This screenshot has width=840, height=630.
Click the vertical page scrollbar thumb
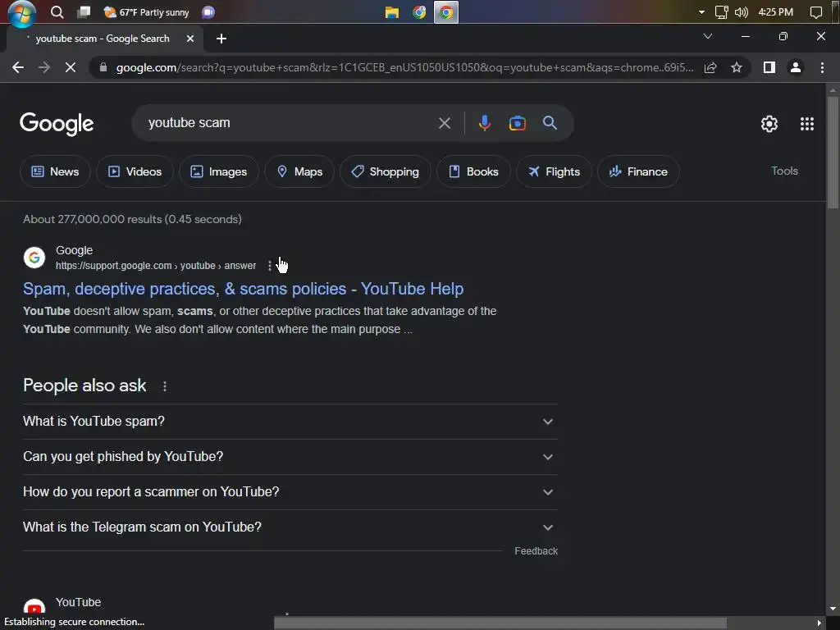[833, 153]
